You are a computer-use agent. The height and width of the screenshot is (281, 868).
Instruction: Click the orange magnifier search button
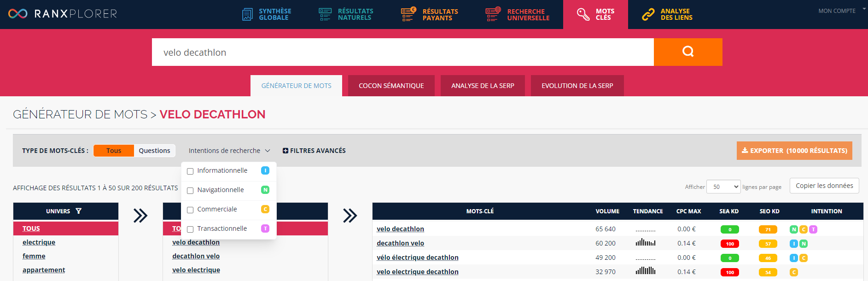pyautogui.click(x=688, y=52)
